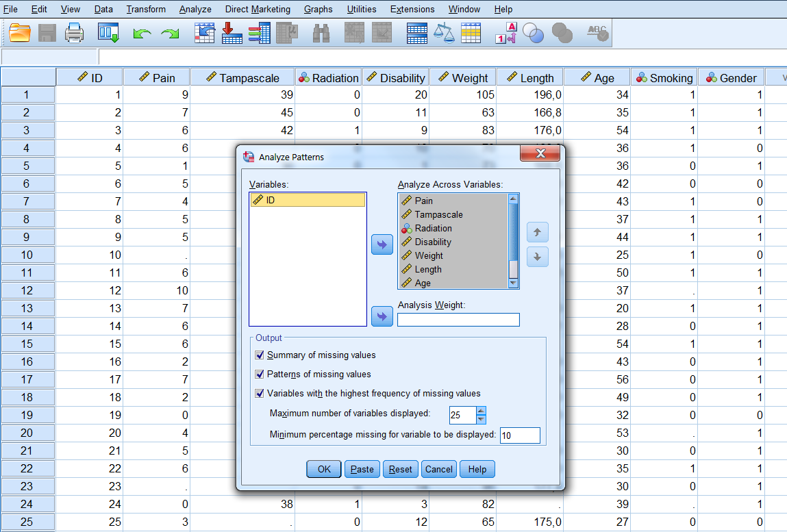Toggle the Patterns of missing values checkbox
Screen dimensions: 787x532
tap(260, 375)
